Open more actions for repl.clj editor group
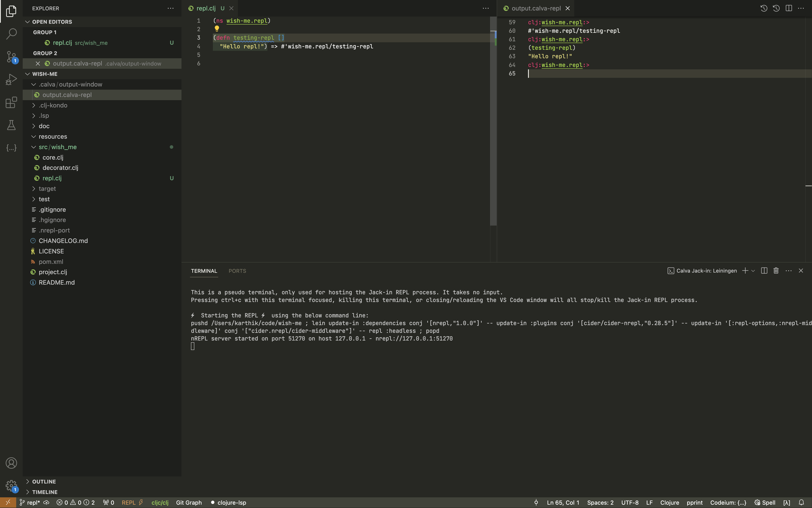 click(x=486, y=8)
